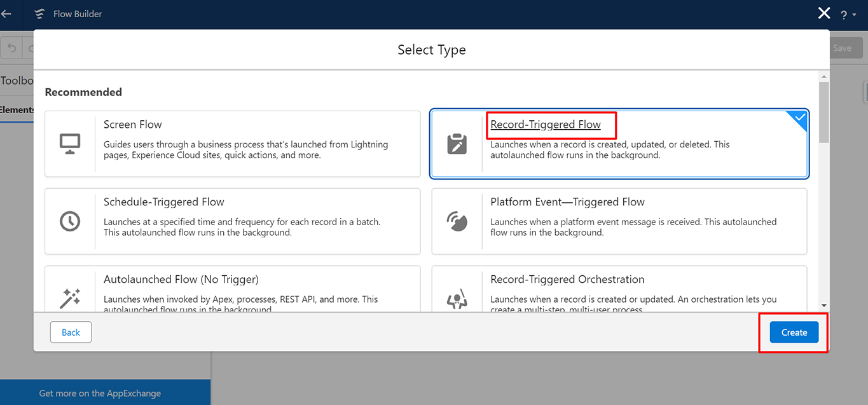Image resolution: width=868 pixels, height=405 pixels.
Task: Click the Record-Triggered Flow clipboard icon
Action: 457,144
